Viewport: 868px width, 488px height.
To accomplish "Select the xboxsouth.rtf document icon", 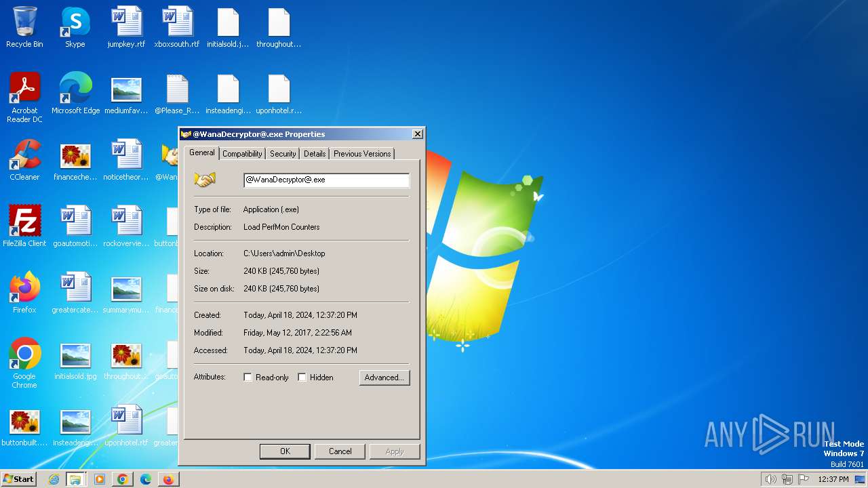I will 177,27.
